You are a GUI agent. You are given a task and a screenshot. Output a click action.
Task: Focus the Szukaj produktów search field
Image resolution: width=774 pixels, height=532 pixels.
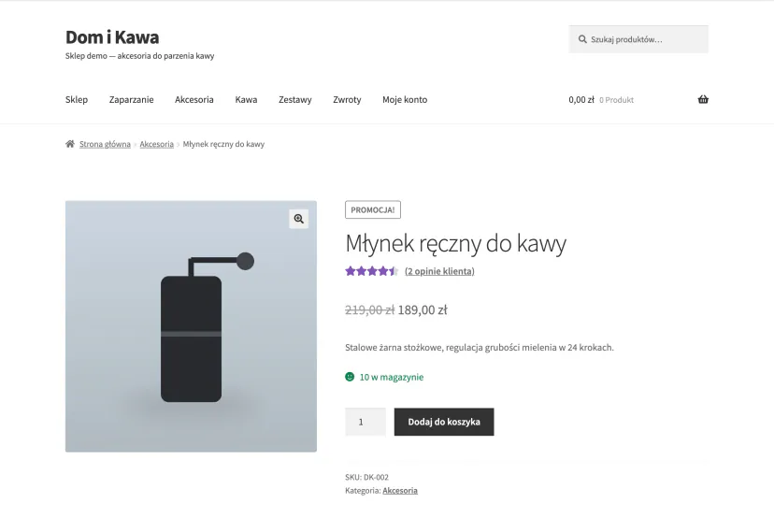[638, 39]
